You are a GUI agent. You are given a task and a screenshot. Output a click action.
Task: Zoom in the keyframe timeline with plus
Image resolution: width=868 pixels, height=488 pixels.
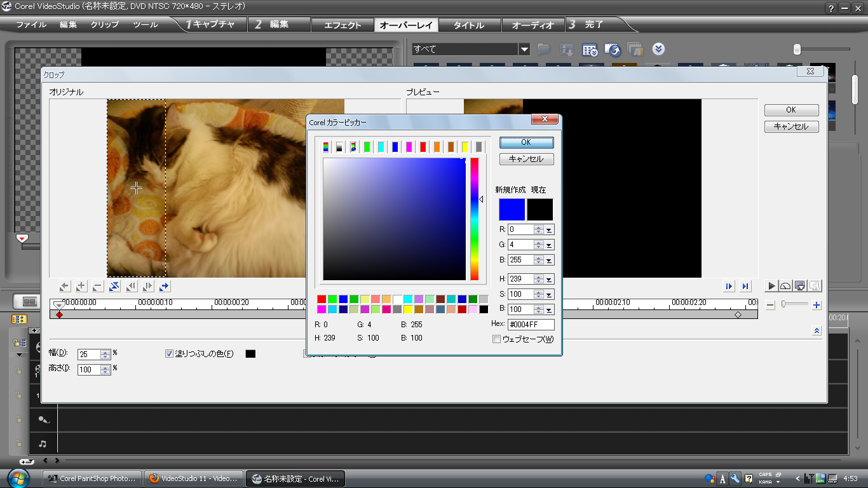click(817, 305)
